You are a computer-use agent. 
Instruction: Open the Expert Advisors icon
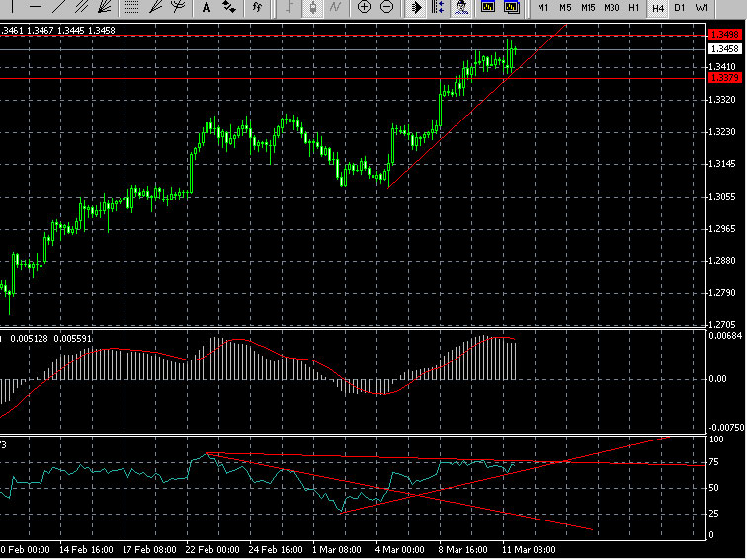pos(462,7)
